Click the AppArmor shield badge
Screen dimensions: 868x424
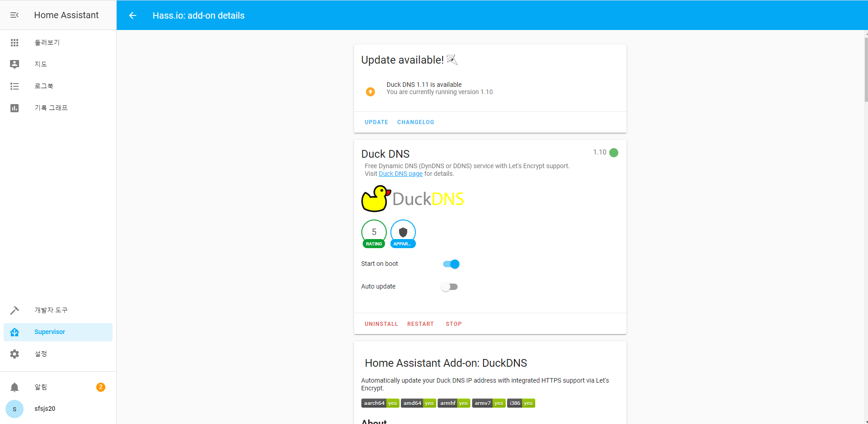403,234
